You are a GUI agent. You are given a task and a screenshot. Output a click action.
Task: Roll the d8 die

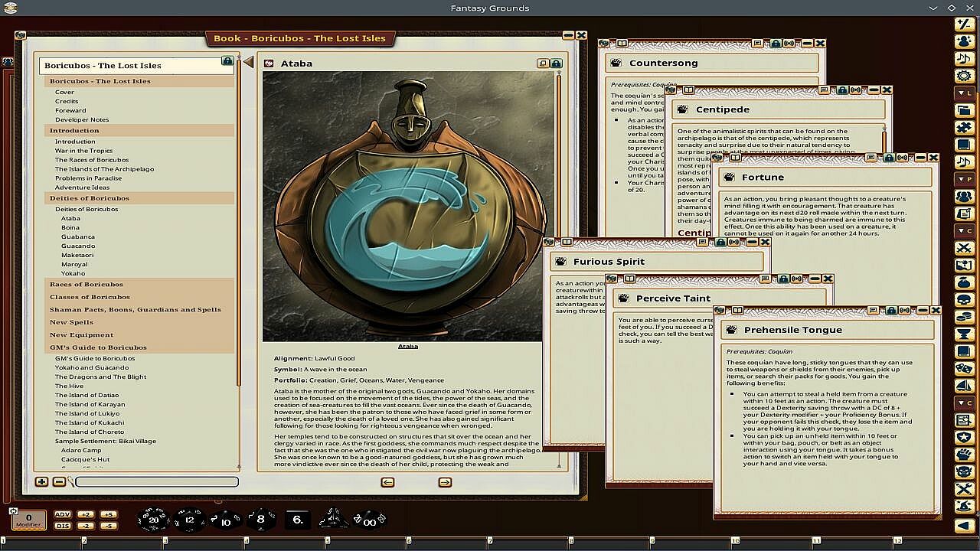260,520
